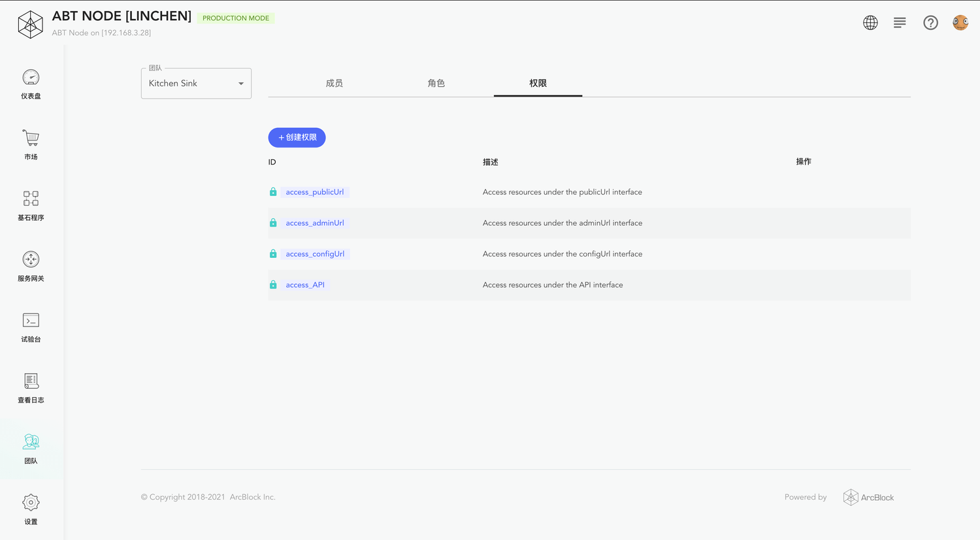Switch to the 成员 (members) tab
This screenshot has height=540, width=980.
(x=335, y=83)
